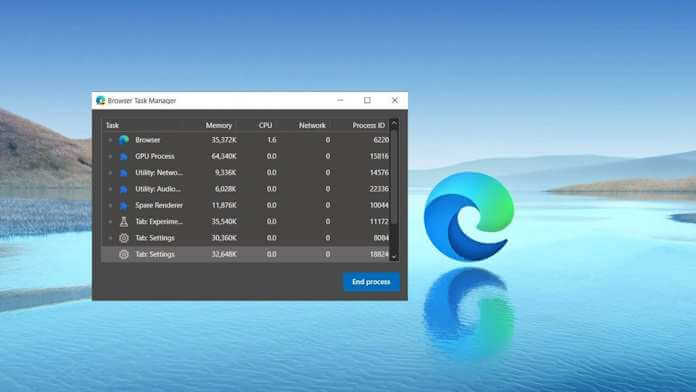Click memory value 35,540K
The image size is (696, 392).
pos(224,222)
